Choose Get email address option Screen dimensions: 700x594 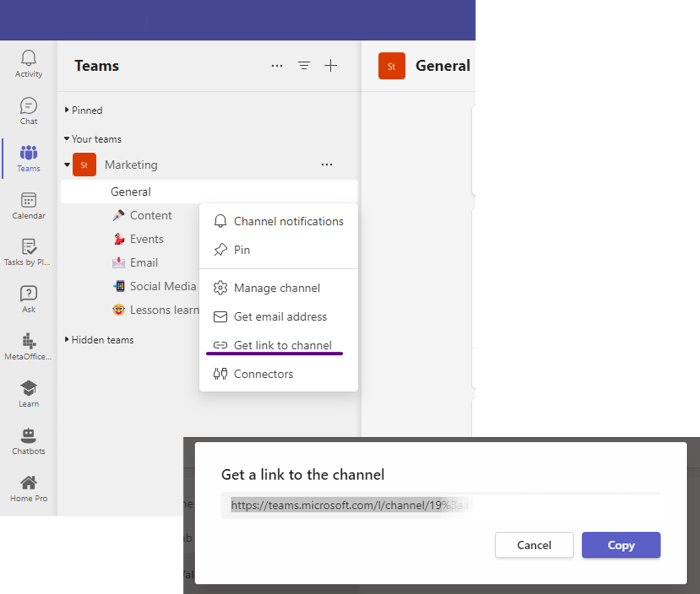click(x=279, y=316)
